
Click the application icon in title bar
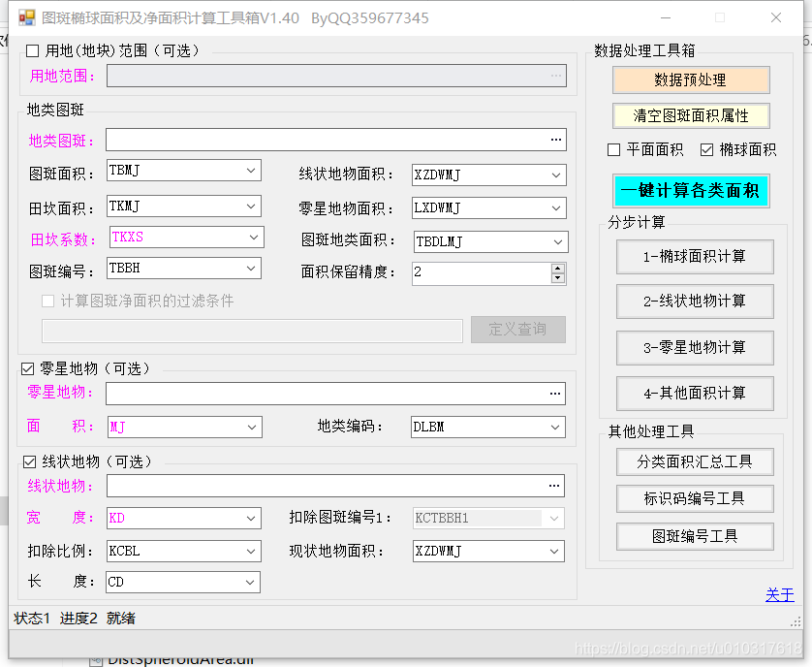point(26,18)
